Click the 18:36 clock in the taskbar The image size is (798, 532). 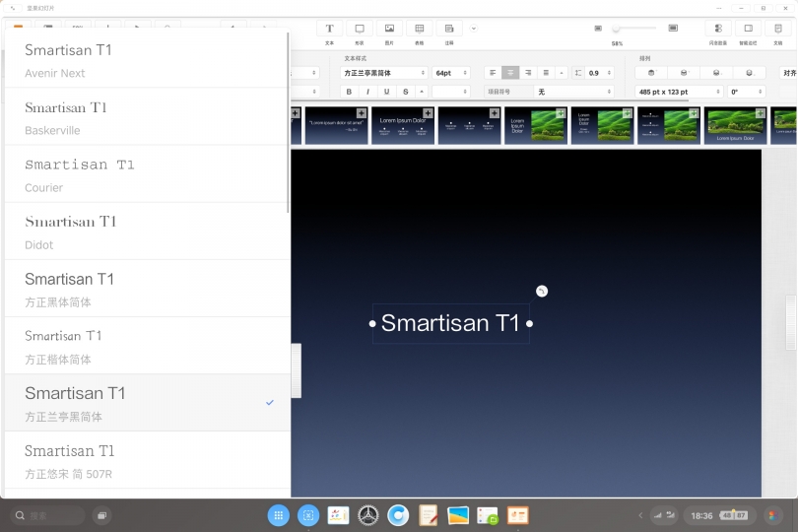click(x=701, y=515)
